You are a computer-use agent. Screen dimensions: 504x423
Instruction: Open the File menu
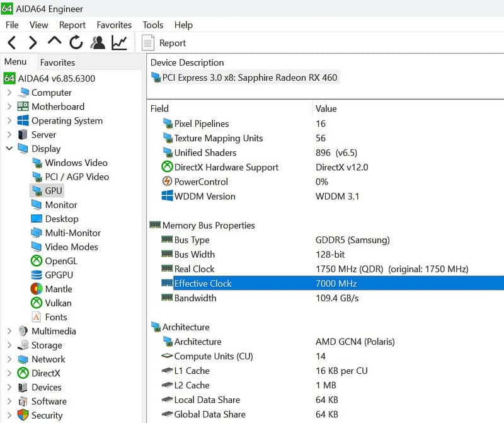(12, 25)
